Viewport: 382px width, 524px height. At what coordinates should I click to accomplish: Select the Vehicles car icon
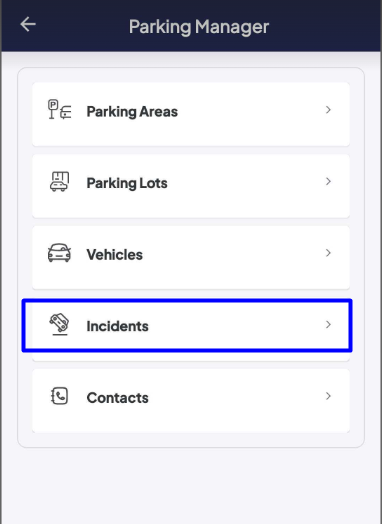[59, 253]
